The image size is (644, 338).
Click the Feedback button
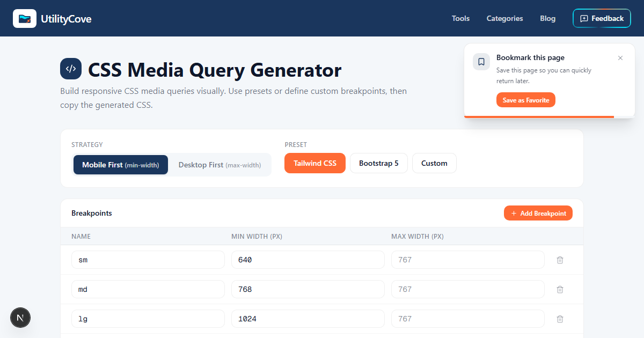[x=602, y=18]
